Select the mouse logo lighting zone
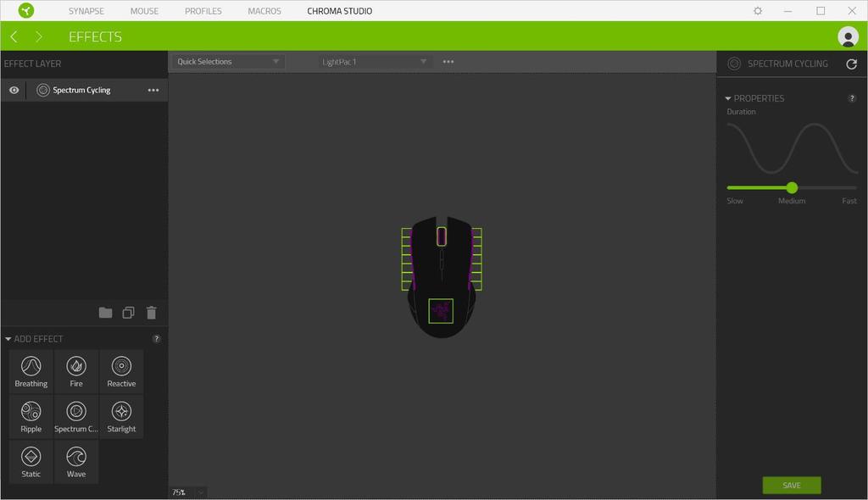The width and height of the screenshot is (868, 500). pos(441,311)
